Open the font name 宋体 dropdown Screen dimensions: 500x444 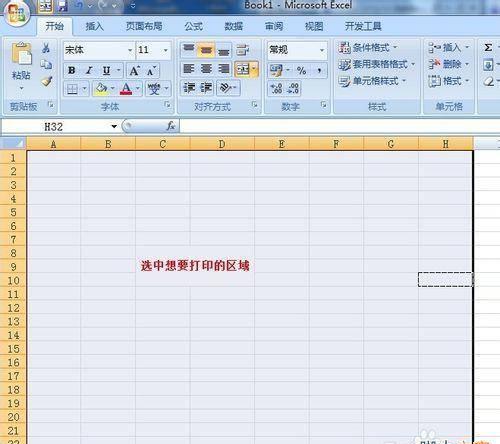click(130, 50)
